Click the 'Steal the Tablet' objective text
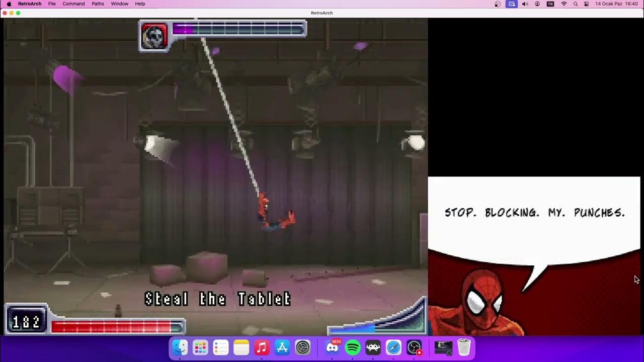Image resolution: width=644 pixels, height=362 pixels. 218,299
